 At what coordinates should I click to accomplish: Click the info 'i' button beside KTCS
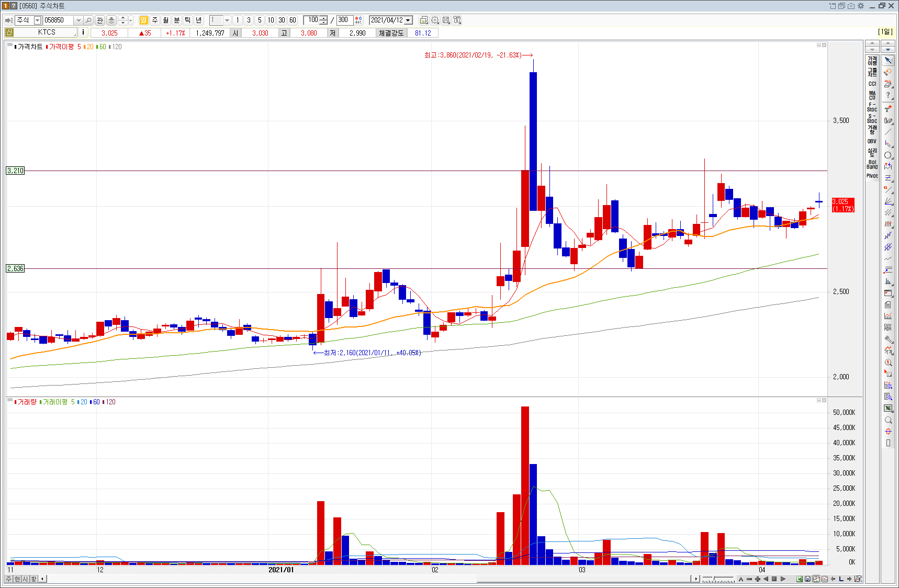[x=83, y=32]
